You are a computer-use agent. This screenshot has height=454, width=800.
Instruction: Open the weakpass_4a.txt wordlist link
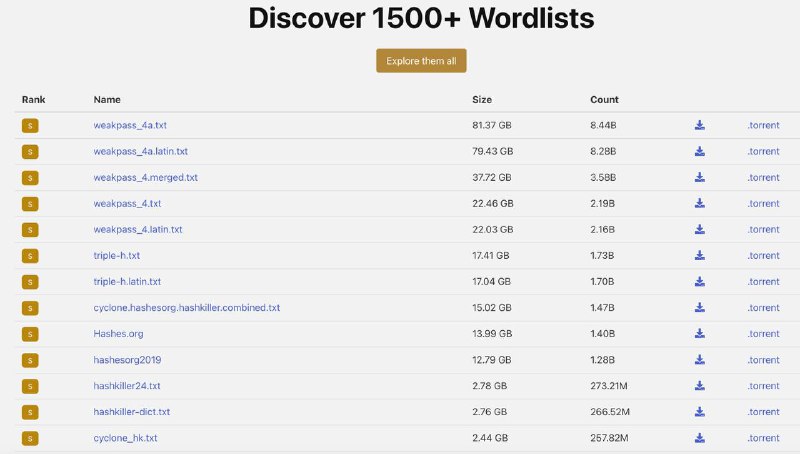(130, 125)
